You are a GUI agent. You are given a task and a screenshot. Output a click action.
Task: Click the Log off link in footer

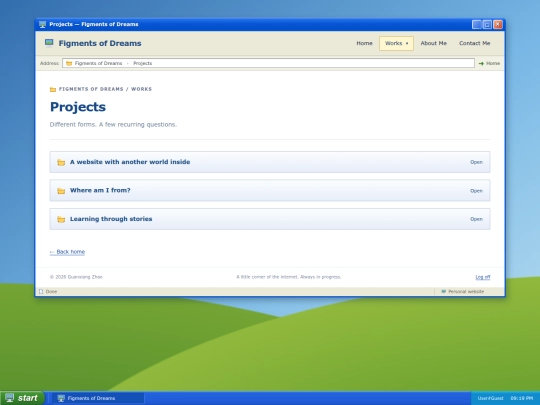pyautogui.click(x=482, y=277)
